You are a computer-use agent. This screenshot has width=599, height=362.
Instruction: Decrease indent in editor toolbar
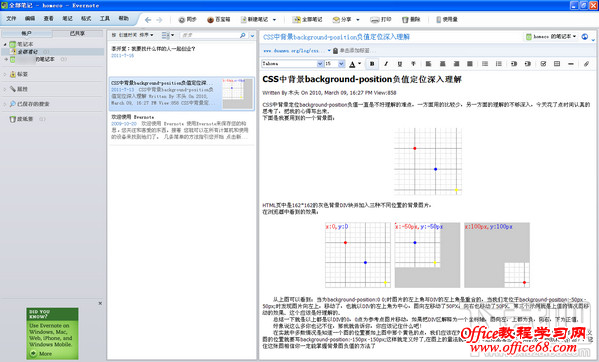[x=514, y=64]
